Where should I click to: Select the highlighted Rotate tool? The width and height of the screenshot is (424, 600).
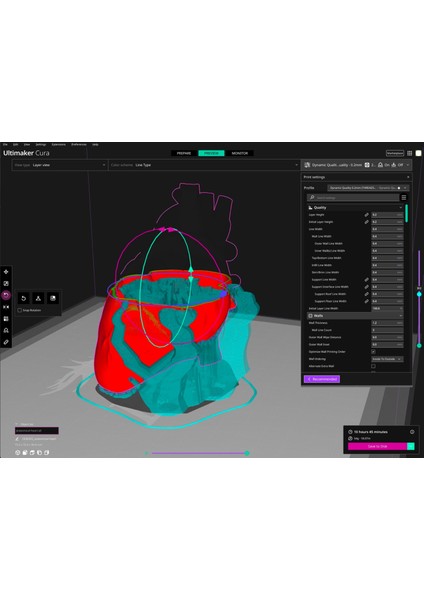[6, 295]
